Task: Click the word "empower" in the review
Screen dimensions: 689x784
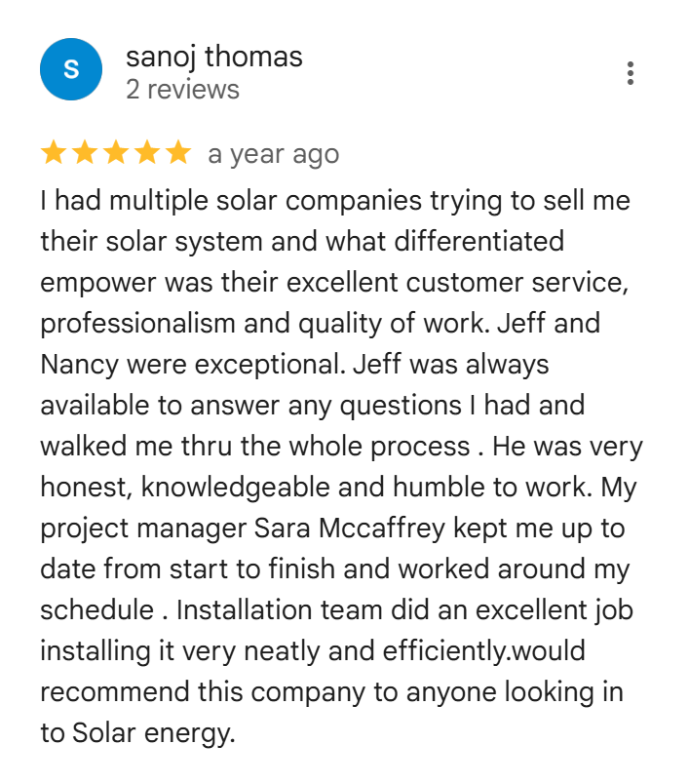Action: (97, 283)
